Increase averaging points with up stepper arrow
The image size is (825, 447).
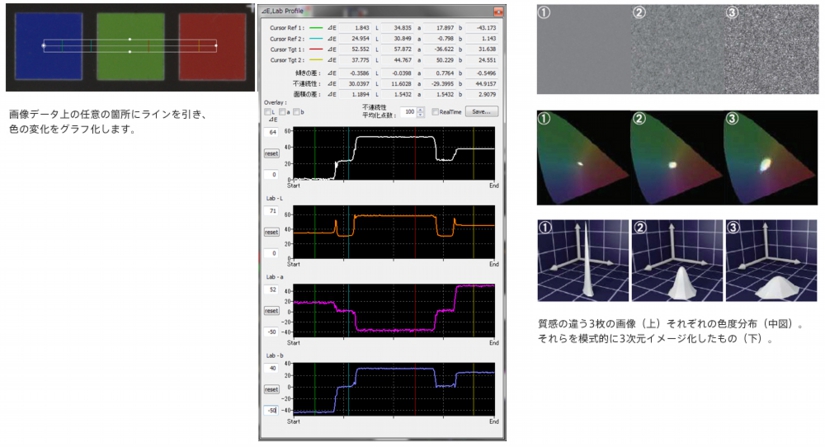(x=420, y=109)
